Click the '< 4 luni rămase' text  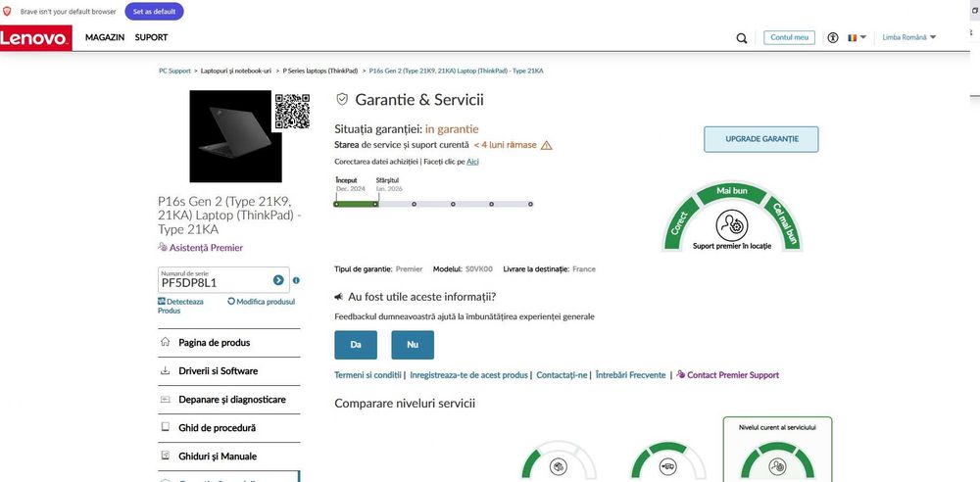505,145
